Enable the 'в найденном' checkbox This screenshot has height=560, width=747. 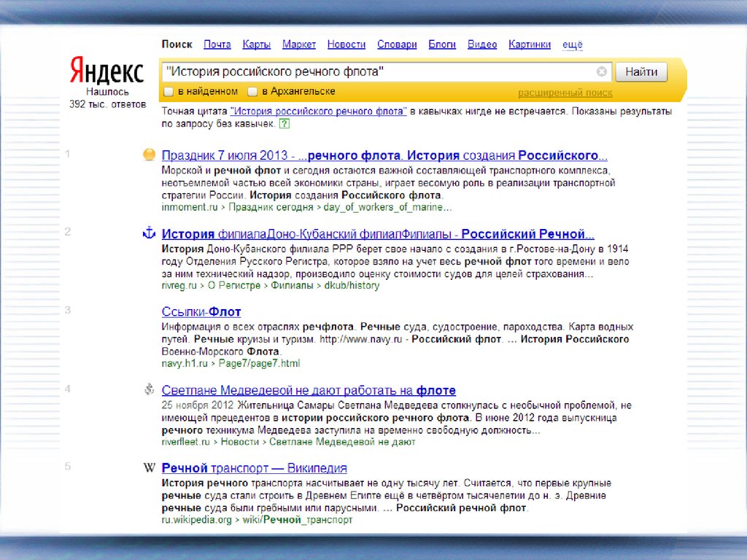169,91
